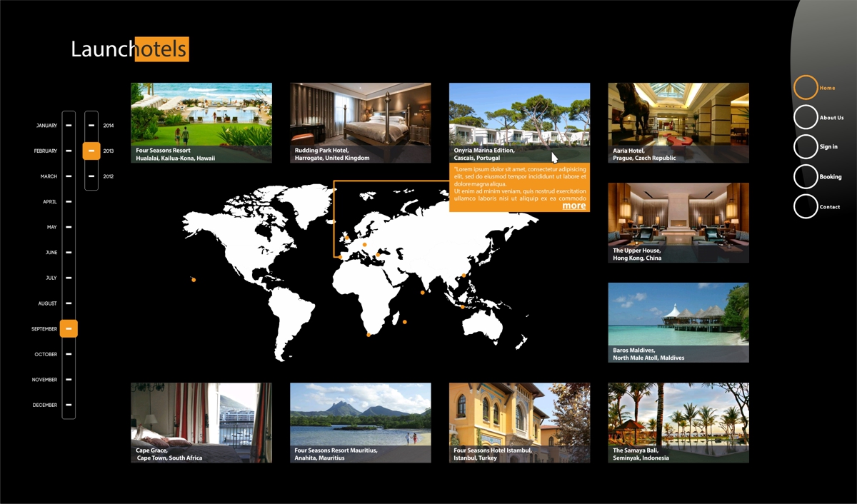The image size is (857, 504).
Task: Click the October month label
Action: (x=46, y=354)
